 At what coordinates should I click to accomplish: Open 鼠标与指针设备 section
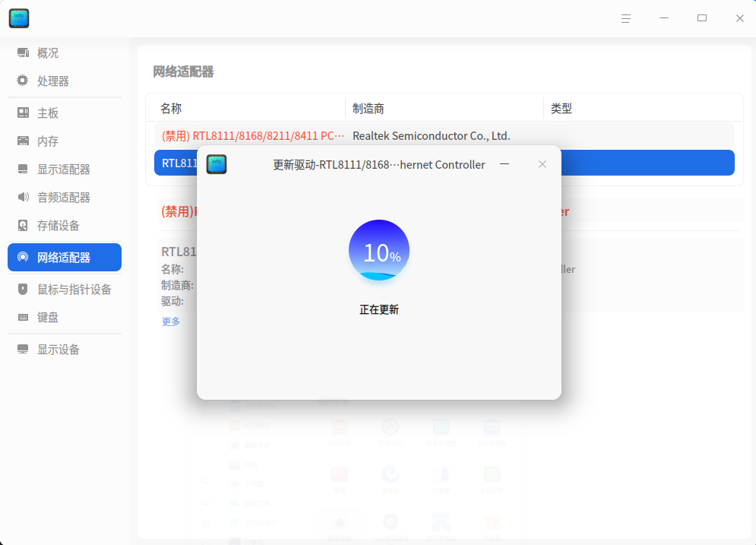(65, 290)
